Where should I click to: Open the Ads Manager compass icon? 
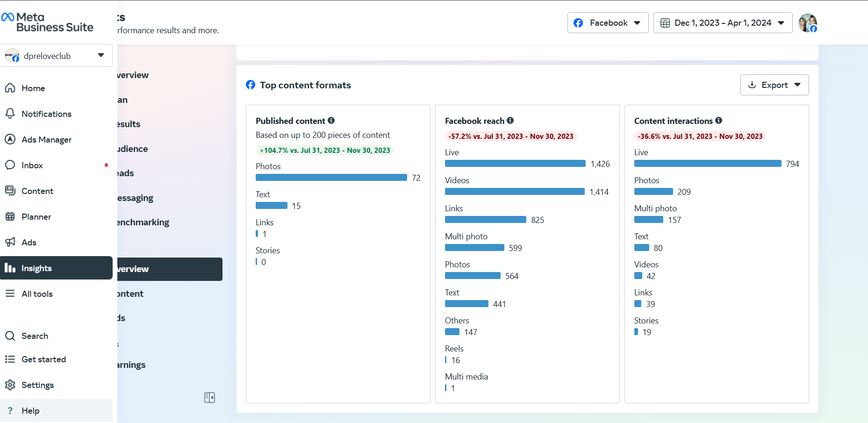(x=10, y=139)
